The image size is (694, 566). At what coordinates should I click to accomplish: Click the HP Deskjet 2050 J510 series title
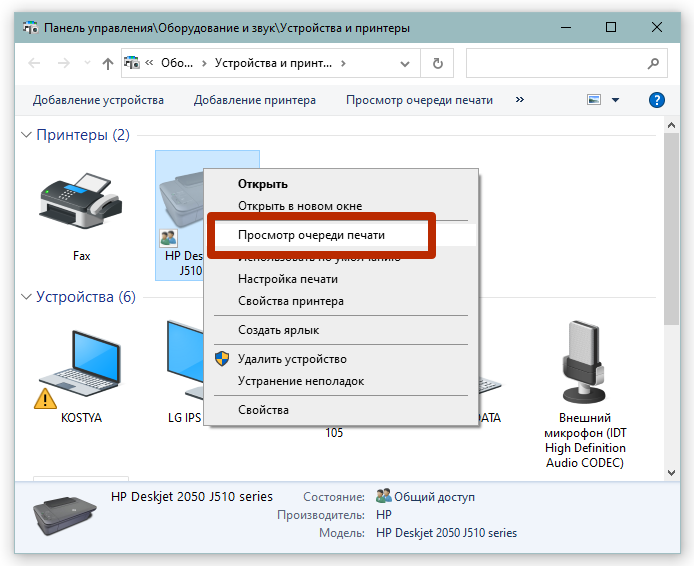point(192,497)
